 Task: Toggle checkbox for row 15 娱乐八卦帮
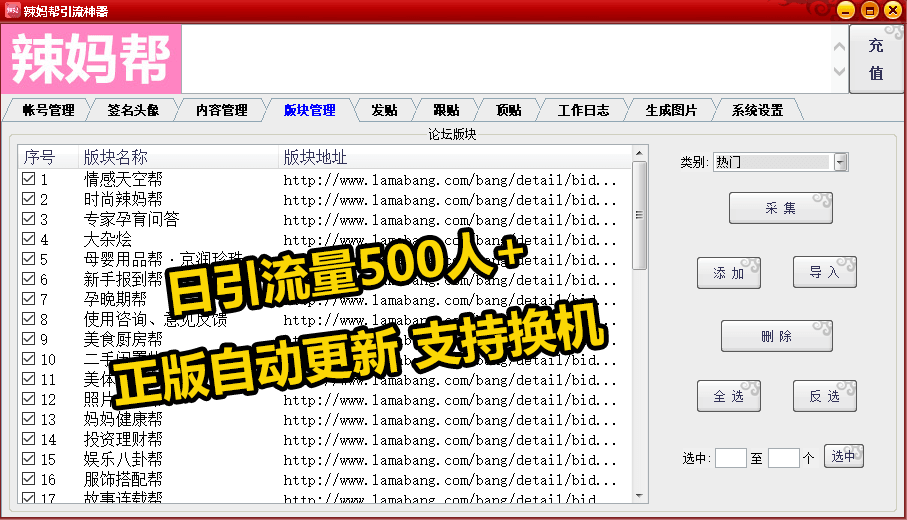tap(28, 459)
